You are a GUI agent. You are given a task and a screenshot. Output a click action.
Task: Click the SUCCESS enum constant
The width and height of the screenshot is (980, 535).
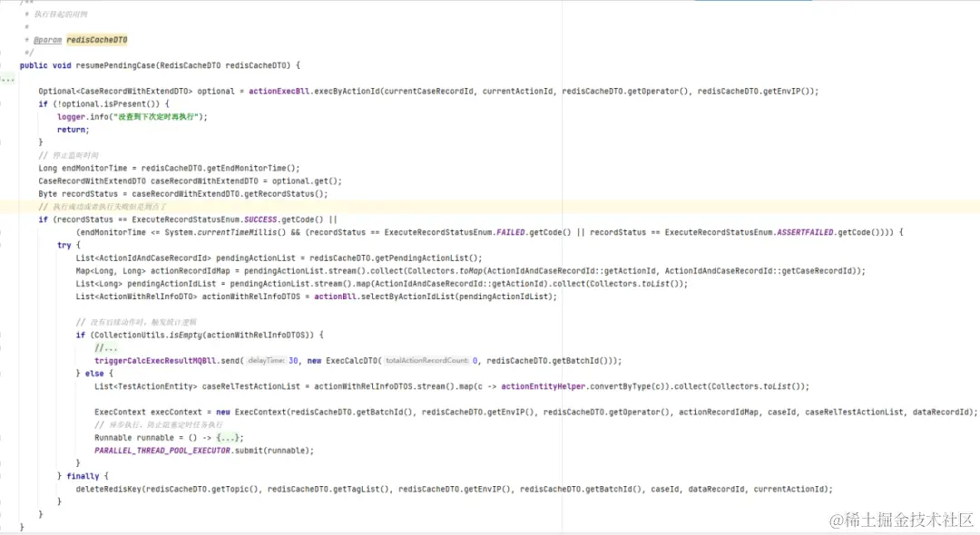[260, 219]
